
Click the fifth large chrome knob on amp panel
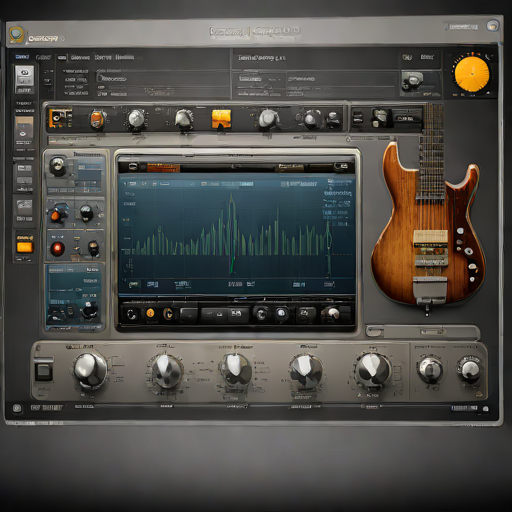click(x=372, y=370)
